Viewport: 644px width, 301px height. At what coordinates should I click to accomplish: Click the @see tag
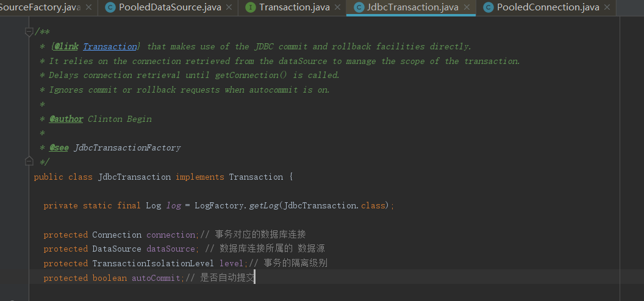coord(59,147)
